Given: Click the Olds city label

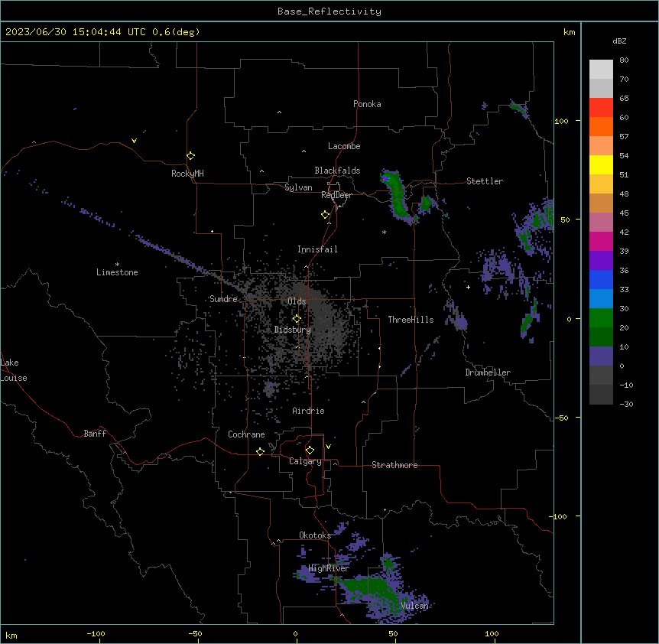Looking at the screenshot, I should click(297, 301).
